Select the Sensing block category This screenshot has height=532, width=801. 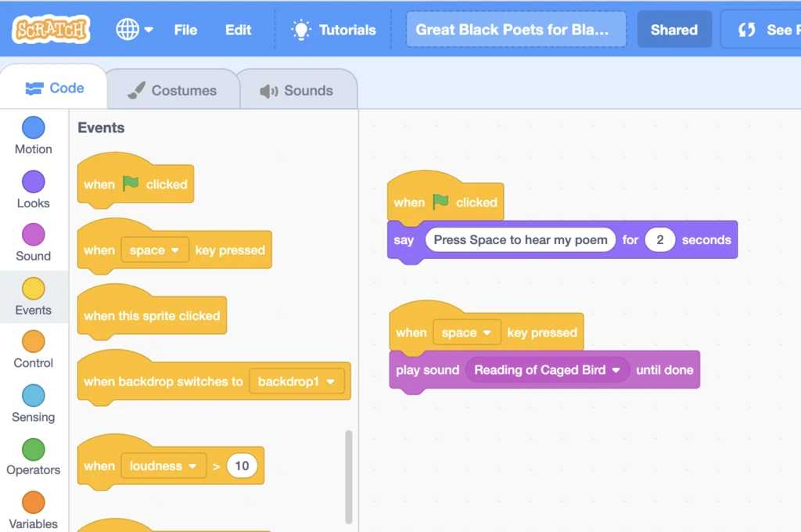click(x=33, y=404)
